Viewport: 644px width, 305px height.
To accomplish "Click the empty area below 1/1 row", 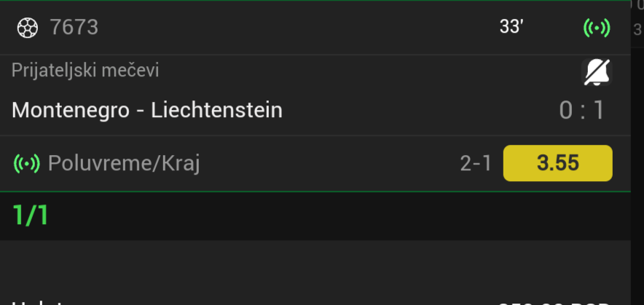I will 313,266.
